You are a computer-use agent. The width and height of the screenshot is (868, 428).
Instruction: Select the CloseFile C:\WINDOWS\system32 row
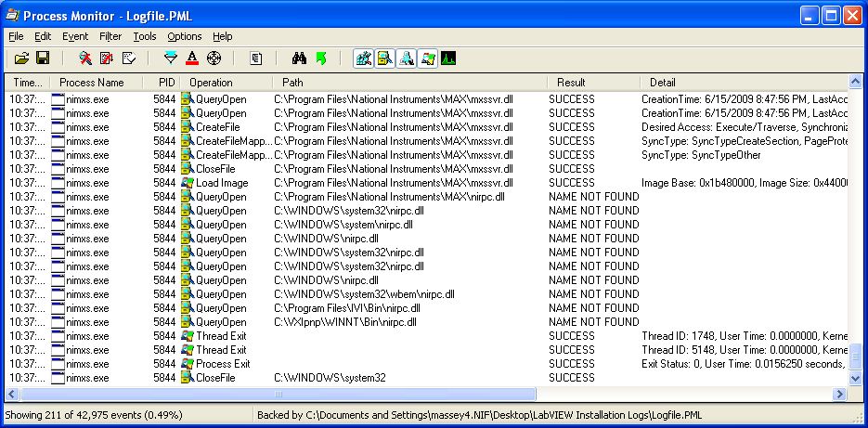tap(426, 378)
